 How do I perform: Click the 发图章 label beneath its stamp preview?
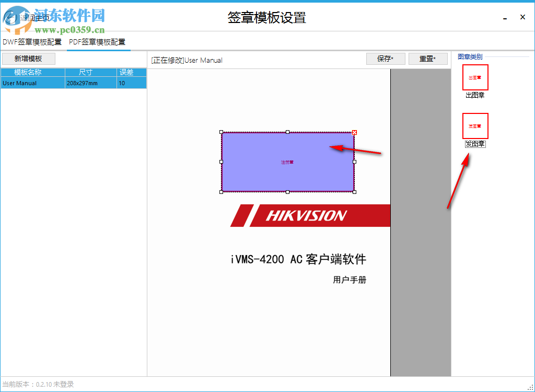[475, 143]
